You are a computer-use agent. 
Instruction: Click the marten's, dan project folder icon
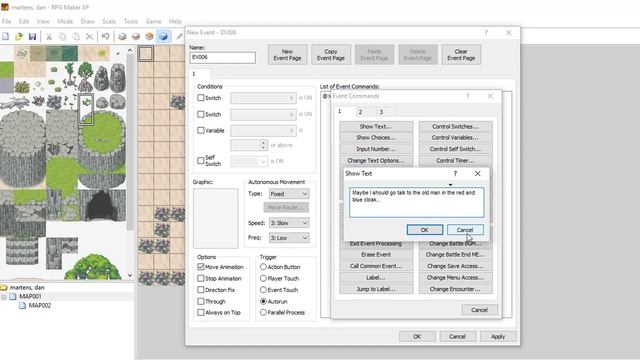click(x=4, y=287)
